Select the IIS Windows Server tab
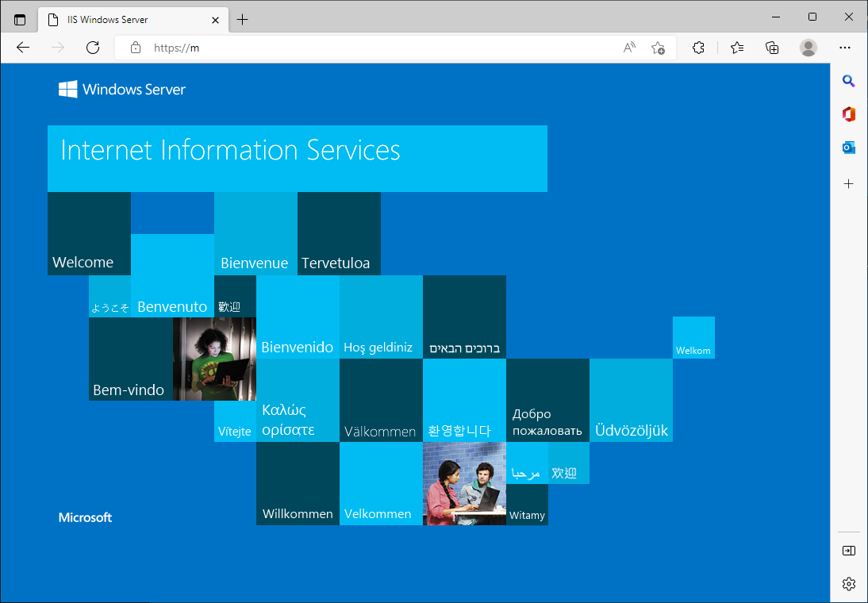Image resolution: width=868 pixels, height=603 pixels. click(x=133, y=20)
